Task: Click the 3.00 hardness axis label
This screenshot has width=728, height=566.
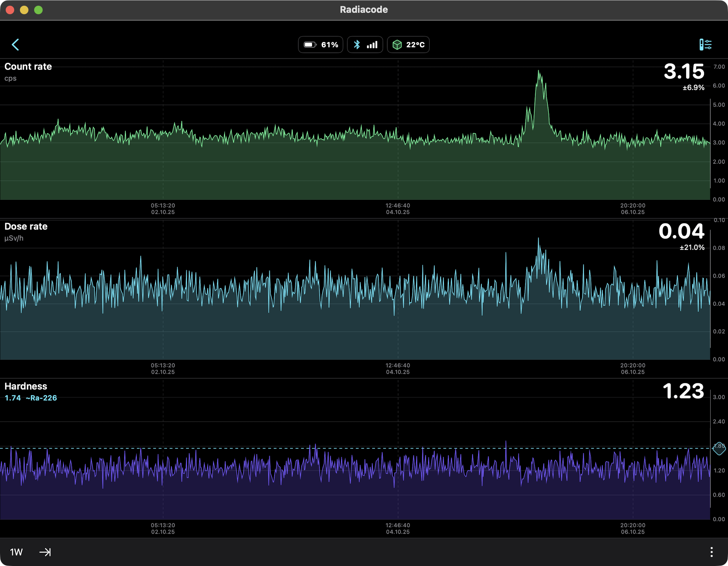Action: click(719, 397)
